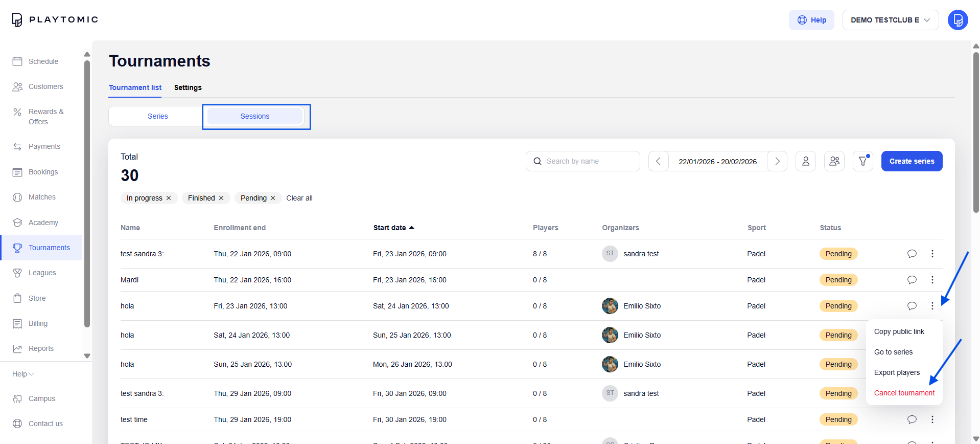Screen dimensions: 980x444
Task: Open the filter funnel icon
Action: [x=862, y=161]
